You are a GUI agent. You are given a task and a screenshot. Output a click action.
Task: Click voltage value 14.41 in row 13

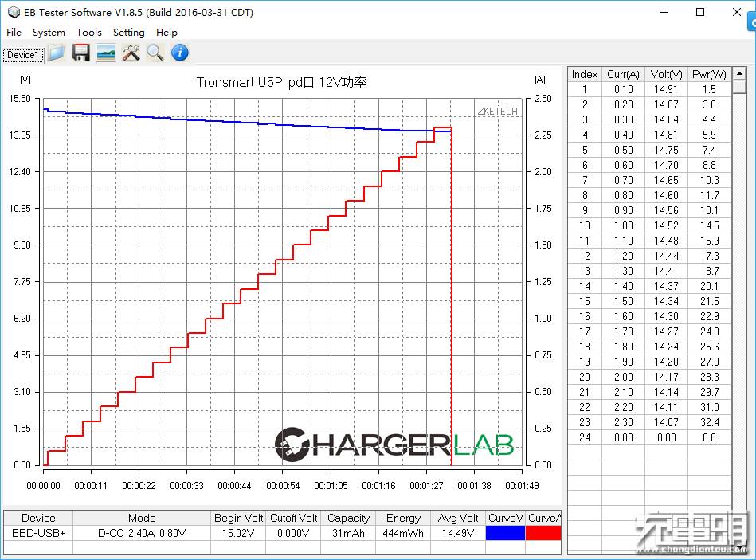click(x=666, y=272)
